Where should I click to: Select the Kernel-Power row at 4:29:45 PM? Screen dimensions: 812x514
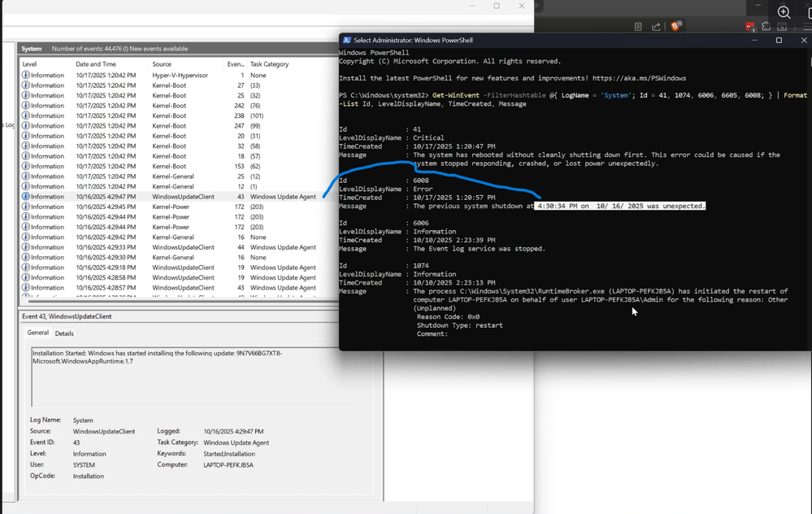click(179, 207)
